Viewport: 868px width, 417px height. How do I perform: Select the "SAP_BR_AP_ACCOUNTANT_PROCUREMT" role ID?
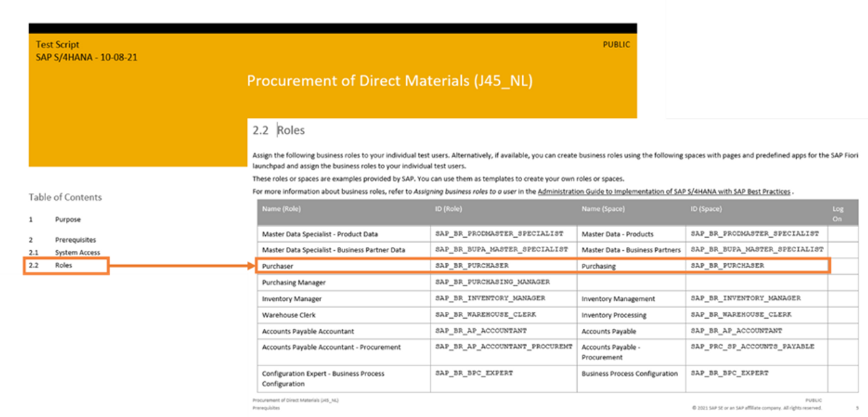(x=504, y=346)
